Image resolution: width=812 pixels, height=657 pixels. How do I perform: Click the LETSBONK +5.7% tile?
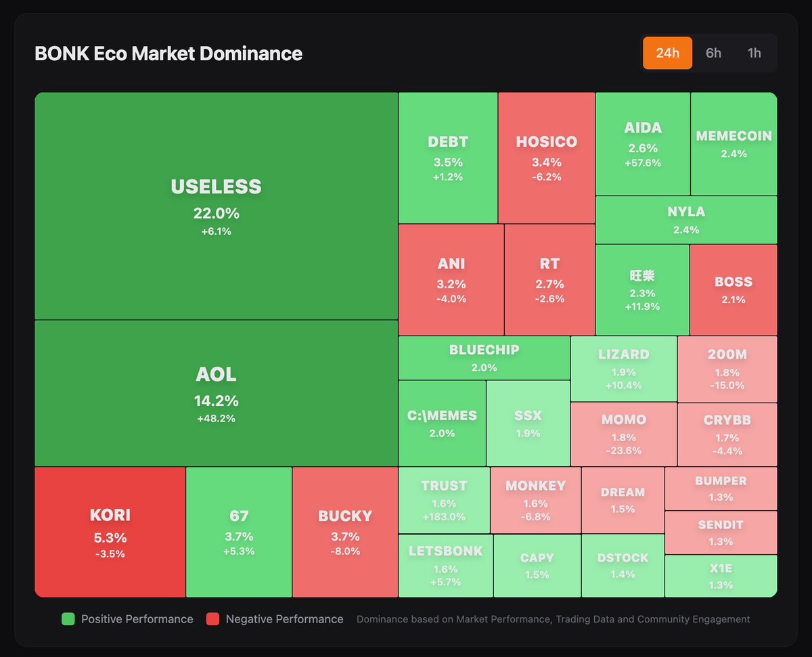pos(445,566)
